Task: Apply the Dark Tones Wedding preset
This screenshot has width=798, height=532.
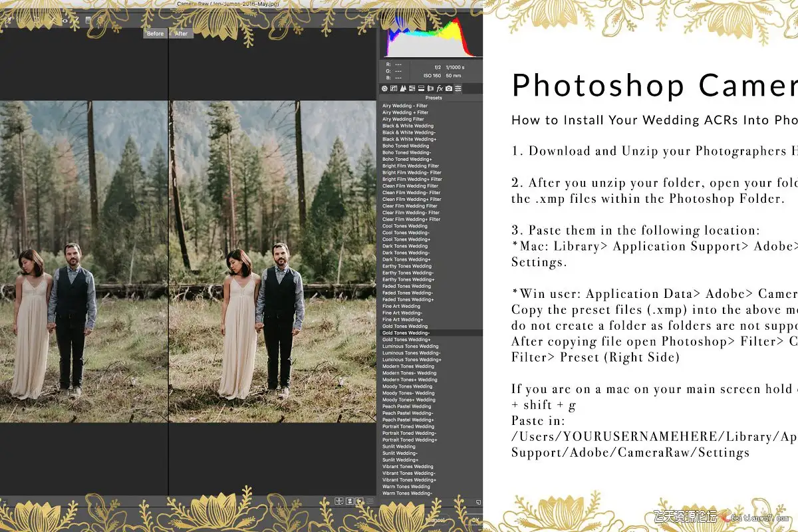Action: tap(405, 246)
